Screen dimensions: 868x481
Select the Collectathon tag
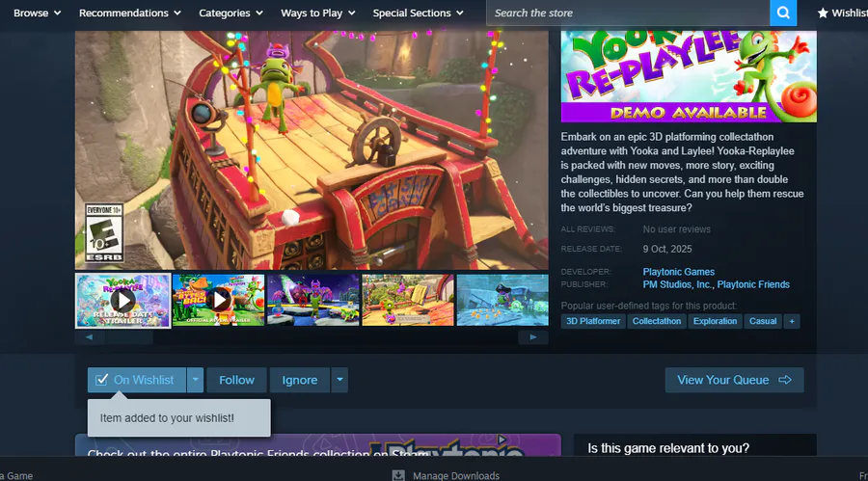(657, 321)
